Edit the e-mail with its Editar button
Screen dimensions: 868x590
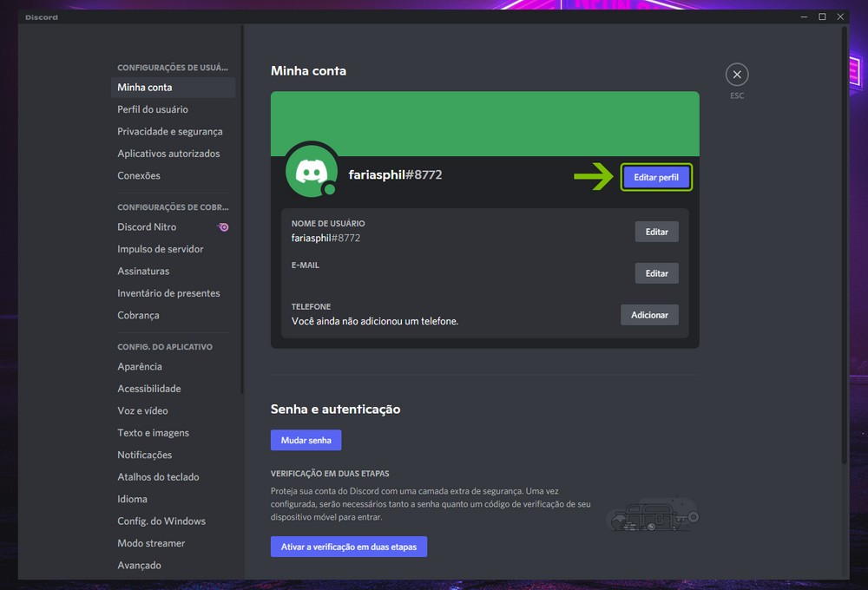(x=656, y=273)
